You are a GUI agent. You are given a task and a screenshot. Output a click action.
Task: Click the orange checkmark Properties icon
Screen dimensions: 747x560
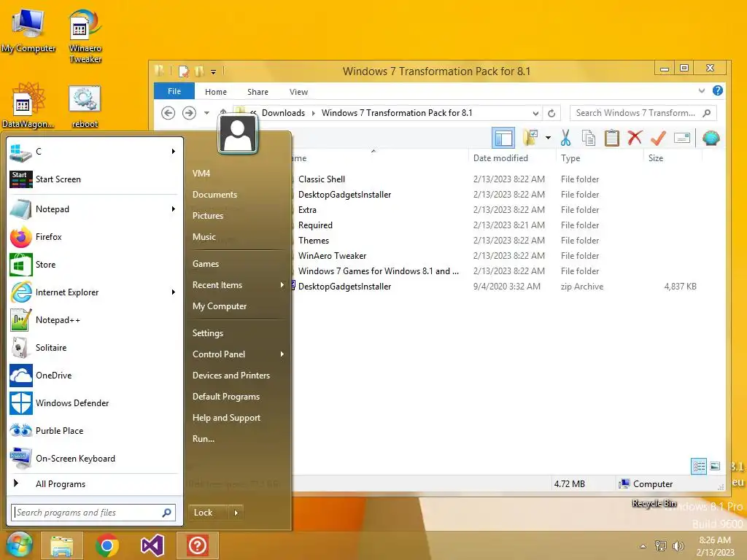pyautogui.click(x=659, y=138)
